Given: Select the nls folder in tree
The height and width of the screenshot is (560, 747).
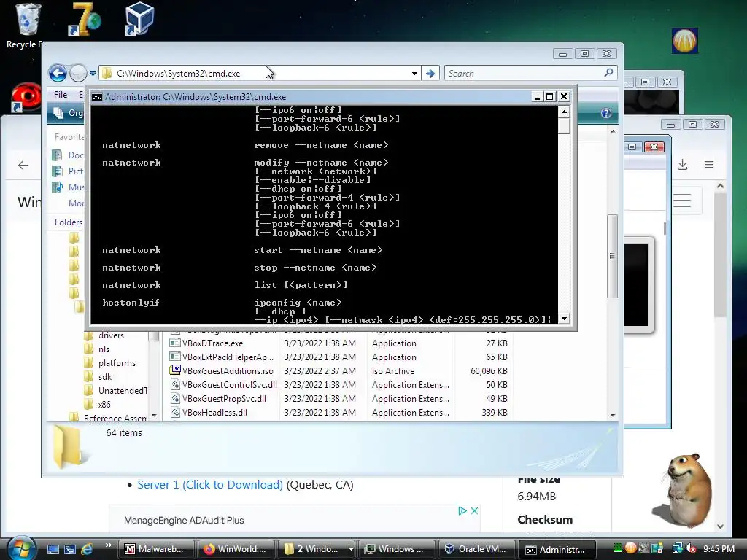Looking at the screenshot, I should pyautogui.click(x=104, y=349).
